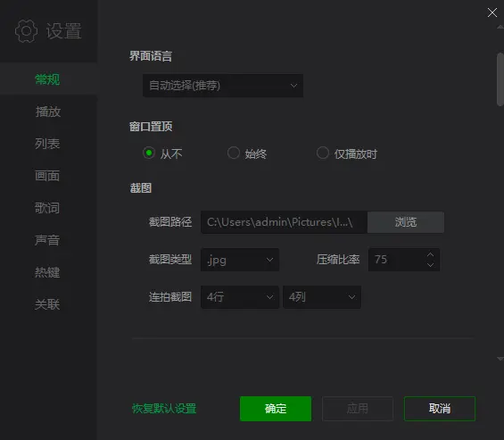Click the 恢复默认设置 link
Screen dimensions: 504x440
tap(164, 409)
